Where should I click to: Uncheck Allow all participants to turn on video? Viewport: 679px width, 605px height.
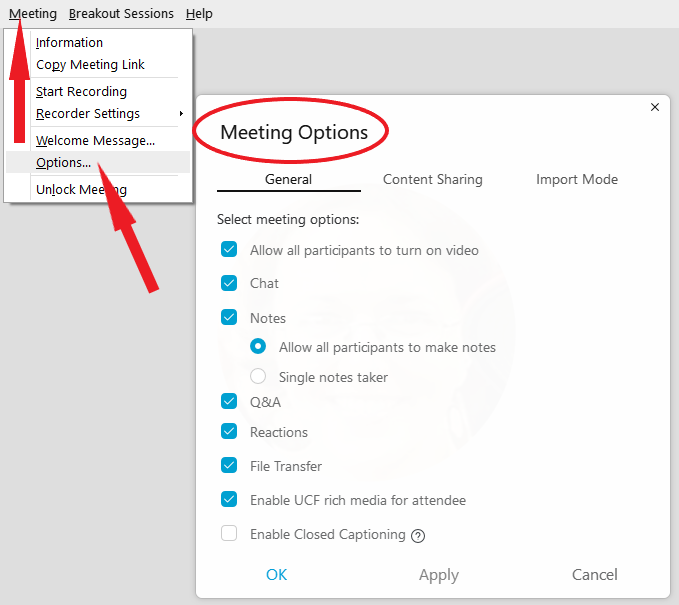pyautogui.click(x=229, y=249)
